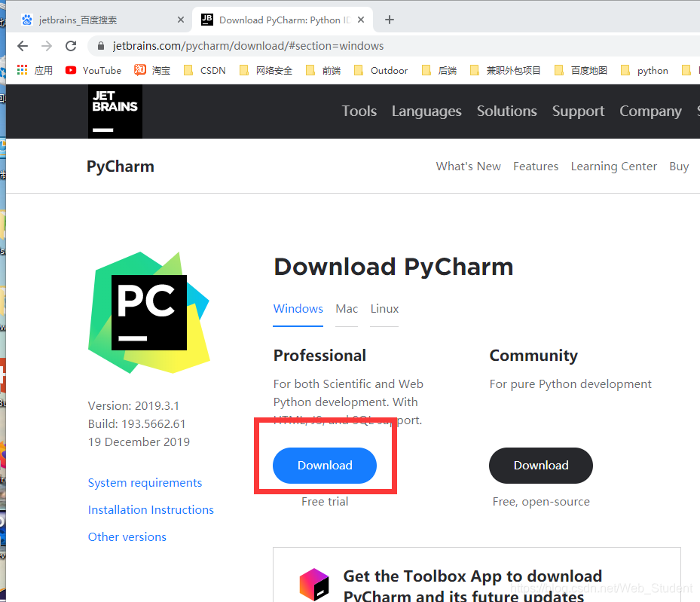700x602 pixels.
Task: Go back with the browser back arrow
Action: [23, 46]
